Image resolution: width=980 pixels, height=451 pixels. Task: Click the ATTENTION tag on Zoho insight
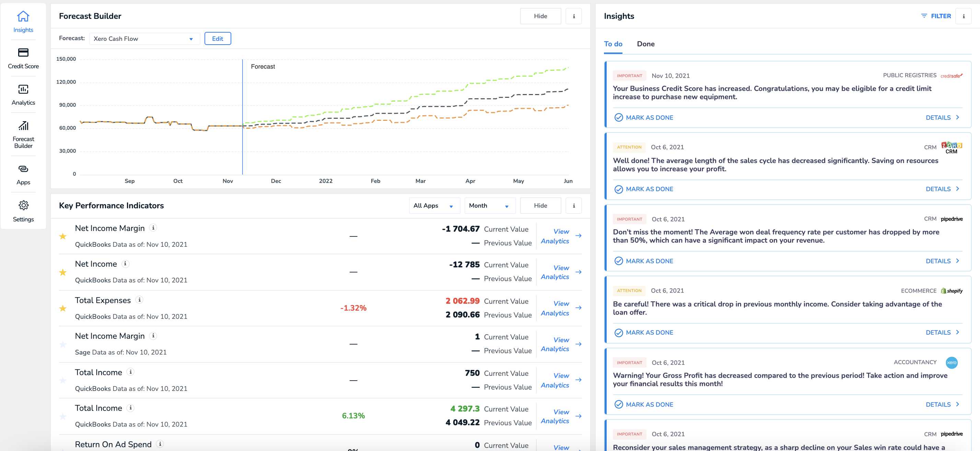click(629, 147)
